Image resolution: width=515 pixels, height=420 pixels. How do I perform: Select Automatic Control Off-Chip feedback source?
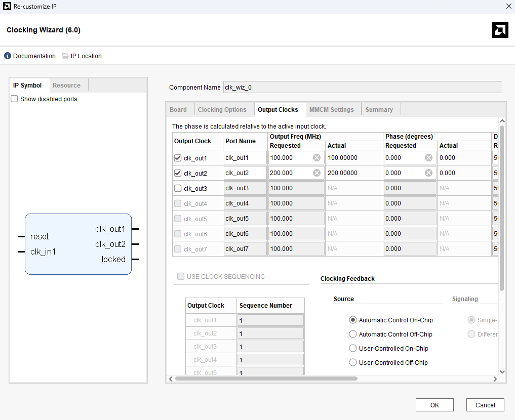click(x=353, y=334)
